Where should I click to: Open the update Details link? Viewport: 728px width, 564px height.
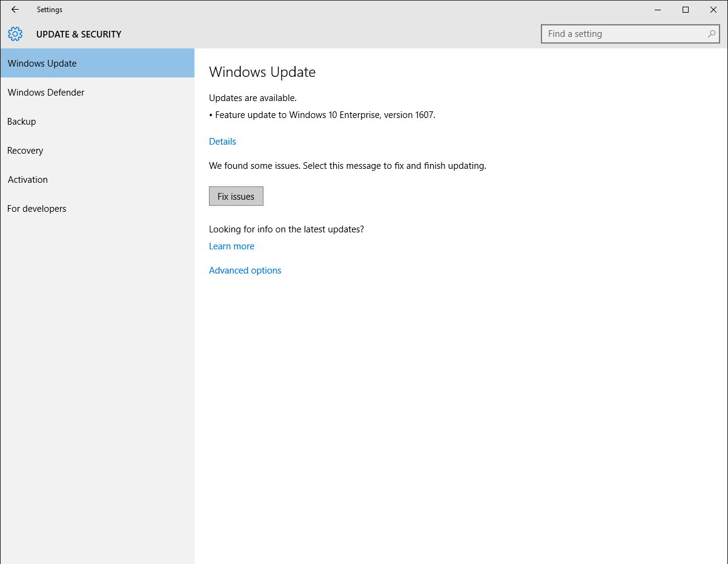point(222,141)
